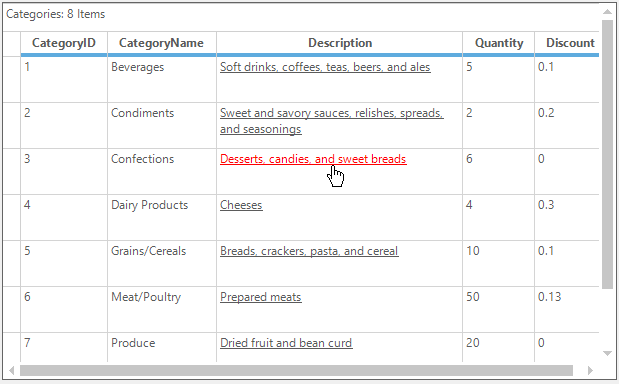Click the 'Breads, crackers, pasta, and cereal' link
Screen dimensions: 619x384
(x=309, y=251)
